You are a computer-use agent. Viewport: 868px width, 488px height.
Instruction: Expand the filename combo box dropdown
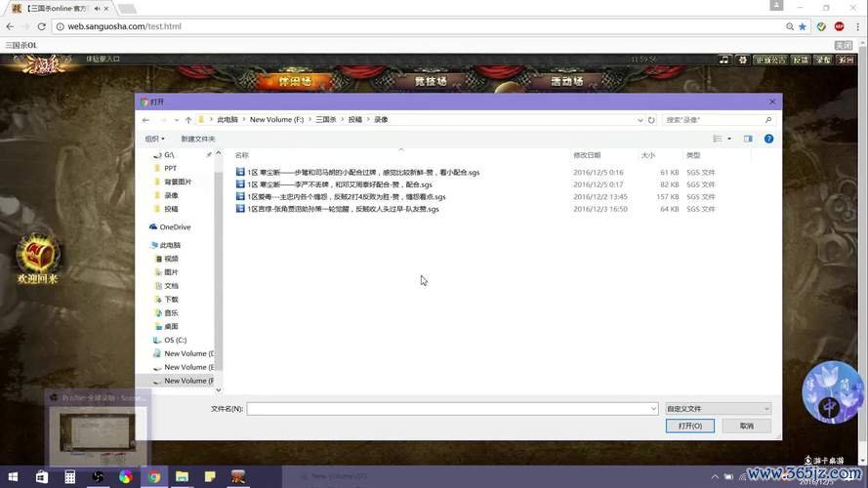[x=653, y=409]
